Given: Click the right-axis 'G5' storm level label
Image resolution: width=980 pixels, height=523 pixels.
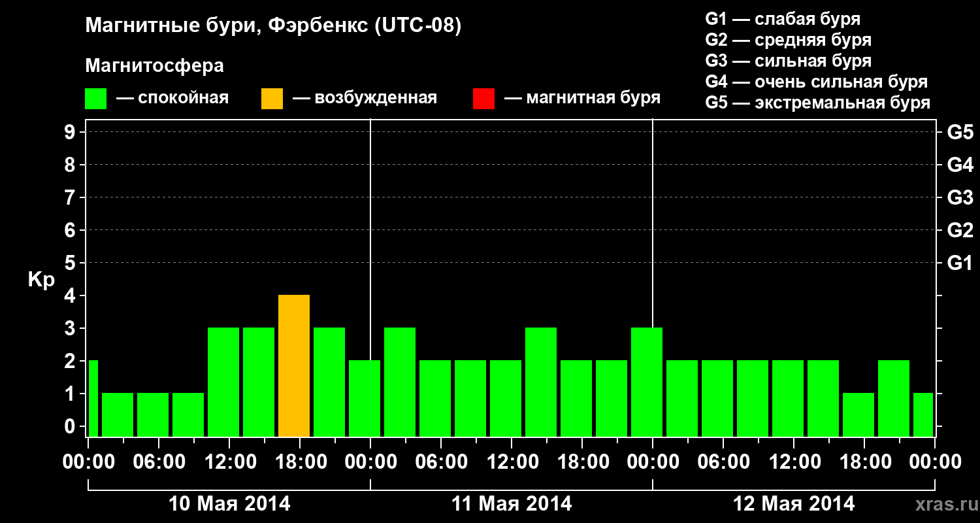Looking at the screenshot, I should 960,132.
